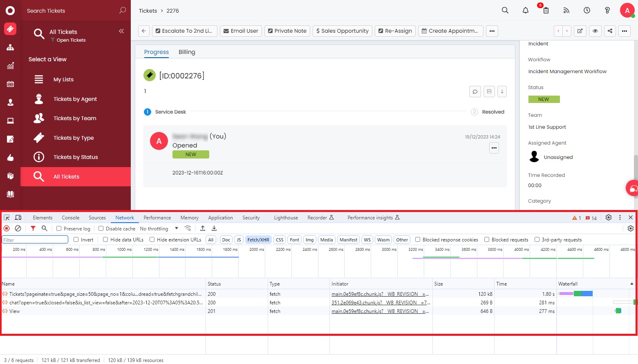
Task: Click the share icon in ticket toolbar
Action: click(x=610, y=31)
